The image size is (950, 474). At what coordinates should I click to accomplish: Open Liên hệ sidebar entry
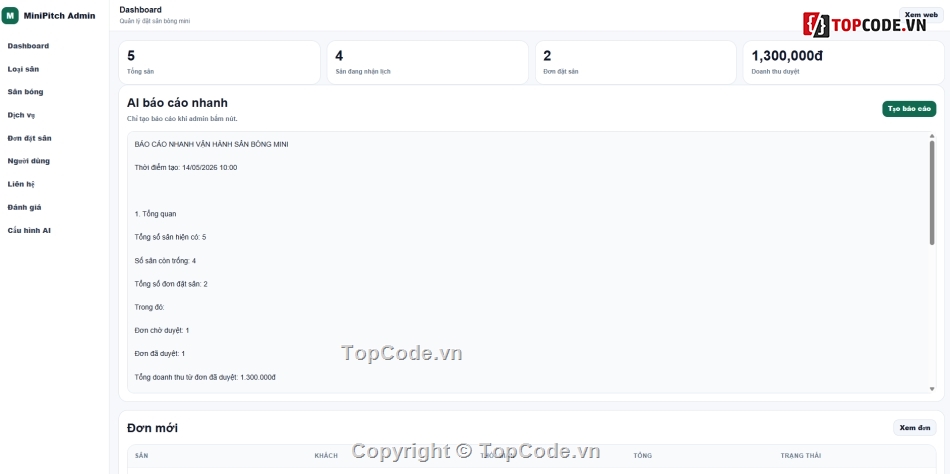(x=21, y=184)
